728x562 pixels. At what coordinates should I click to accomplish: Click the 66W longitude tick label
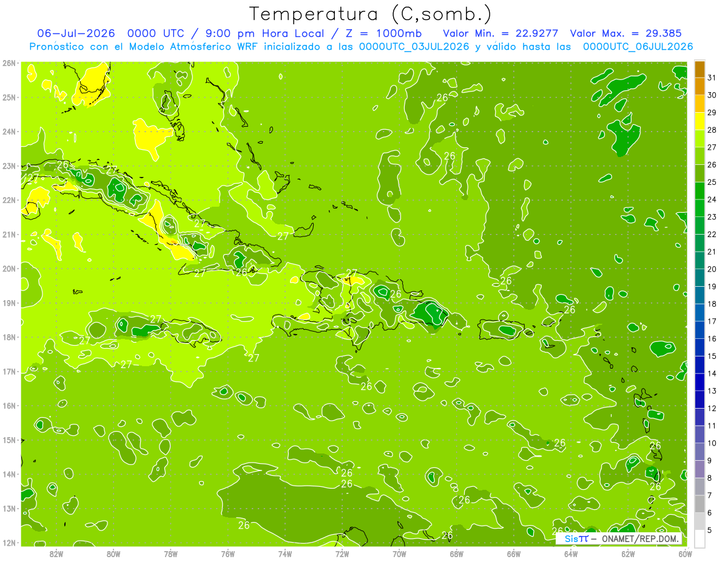(514, 553)
